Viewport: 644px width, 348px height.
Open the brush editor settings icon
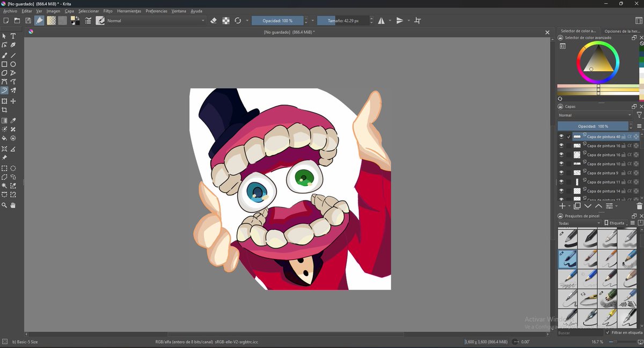click(x=89, y=20)
